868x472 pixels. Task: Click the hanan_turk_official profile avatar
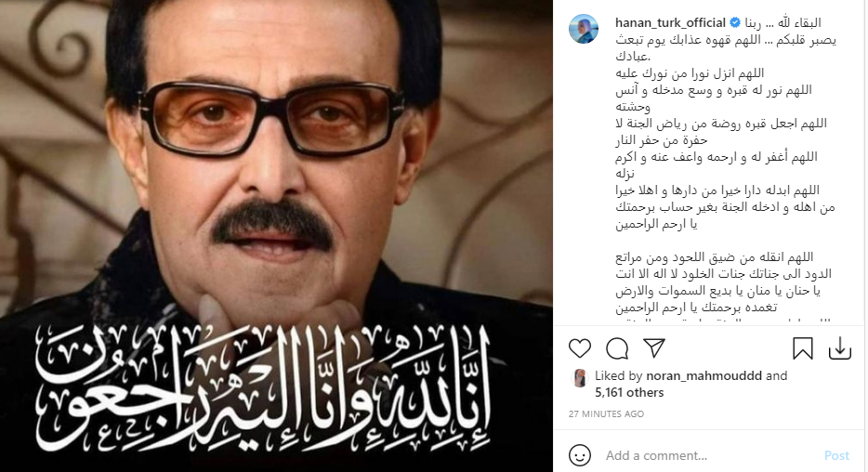584,29
